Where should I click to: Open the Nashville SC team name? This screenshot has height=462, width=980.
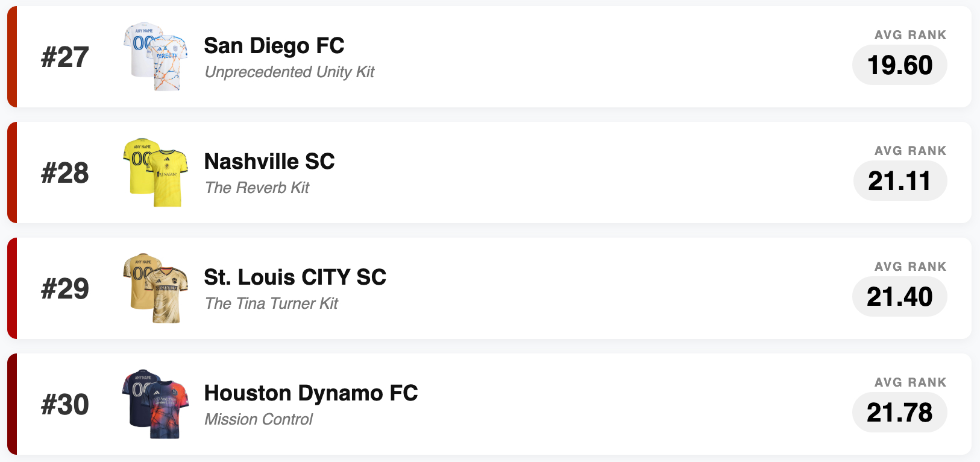(x=269, y=162)
